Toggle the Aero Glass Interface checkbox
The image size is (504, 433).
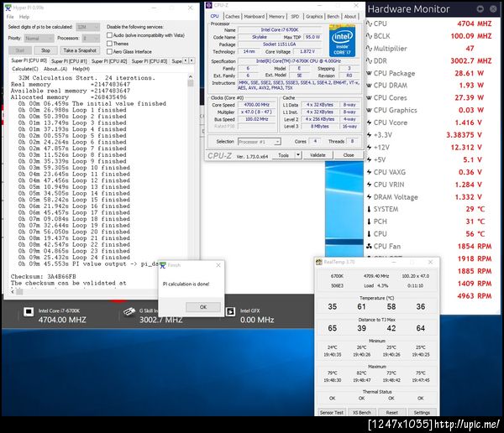tap(109, 51)
